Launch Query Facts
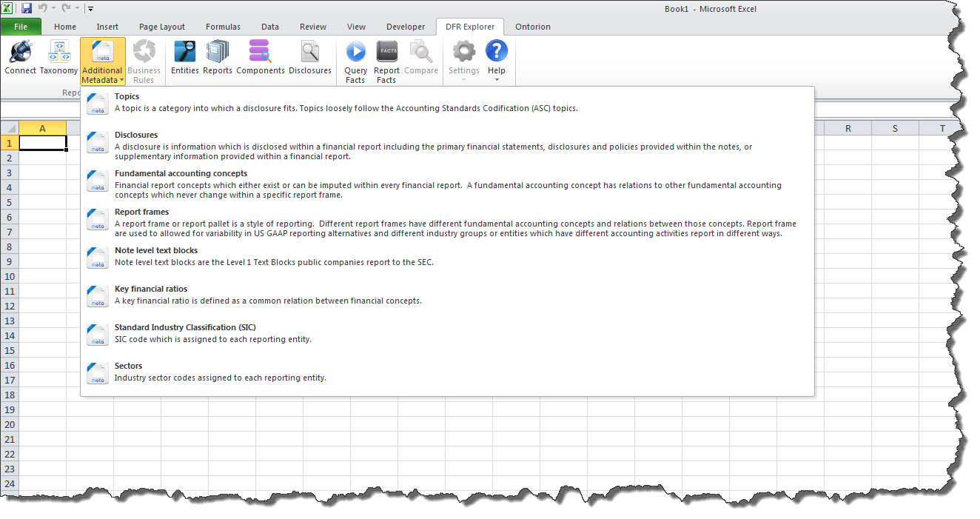Image resolution: width=980 pixels, height=519 pixels. point(355,61)
